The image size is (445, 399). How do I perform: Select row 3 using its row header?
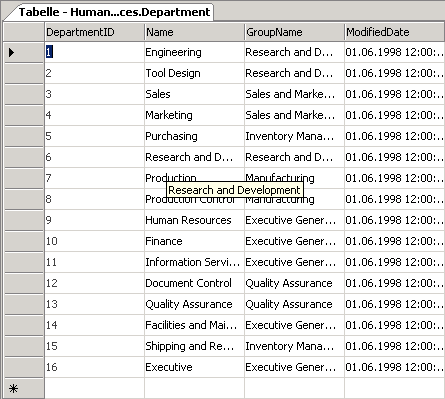click(x=24, y=94)
